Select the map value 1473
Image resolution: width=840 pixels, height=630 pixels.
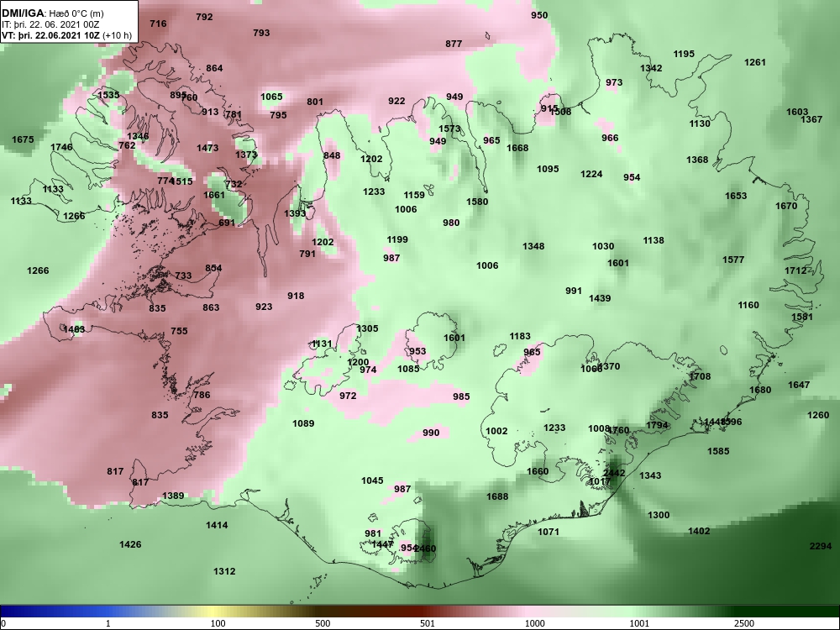pos(207,149)
